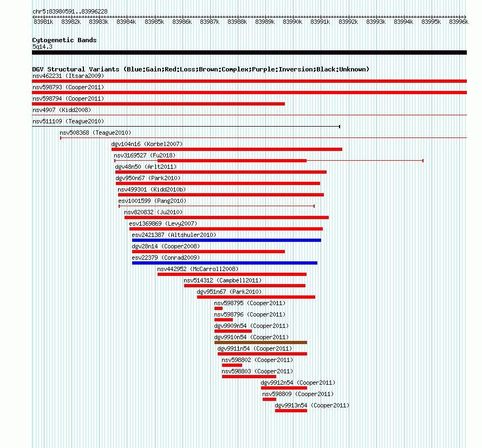The width and height of the screenshot is (482, 448).
Task: Click dgv9911n54 (Cooper2011) label
Action: coord(255,348)
